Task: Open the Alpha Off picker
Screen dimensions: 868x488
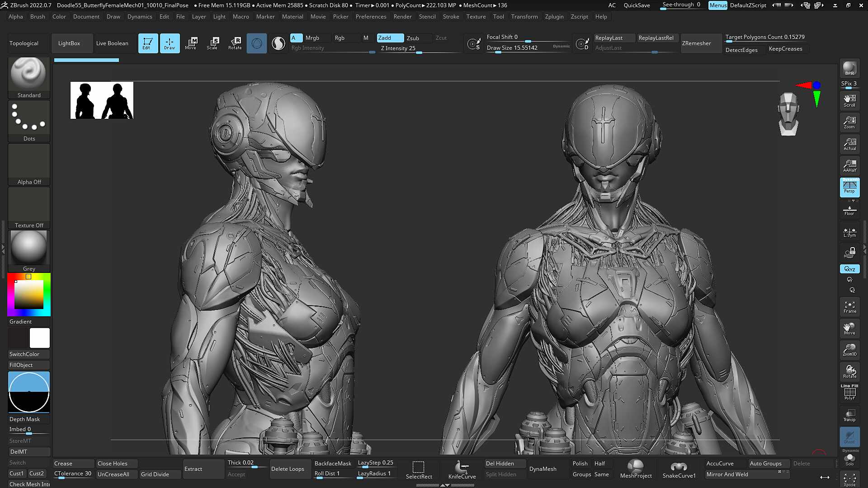Action: click(x=29, y=164)
